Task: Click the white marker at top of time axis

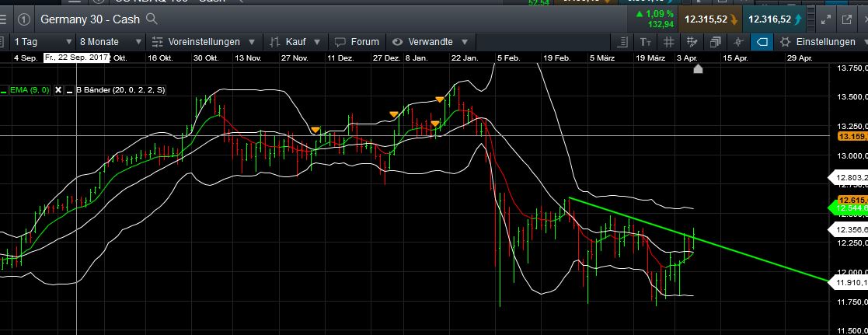Action: 698,68
